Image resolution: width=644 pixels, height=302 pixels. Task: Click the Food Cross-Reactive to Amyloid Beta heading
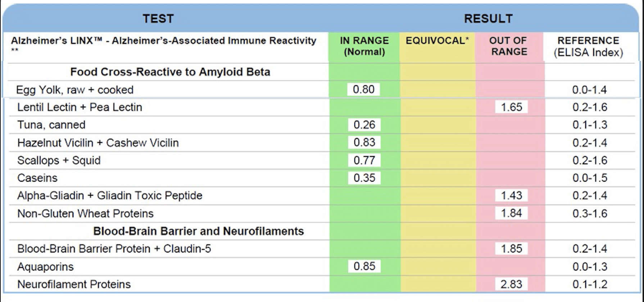170,72
